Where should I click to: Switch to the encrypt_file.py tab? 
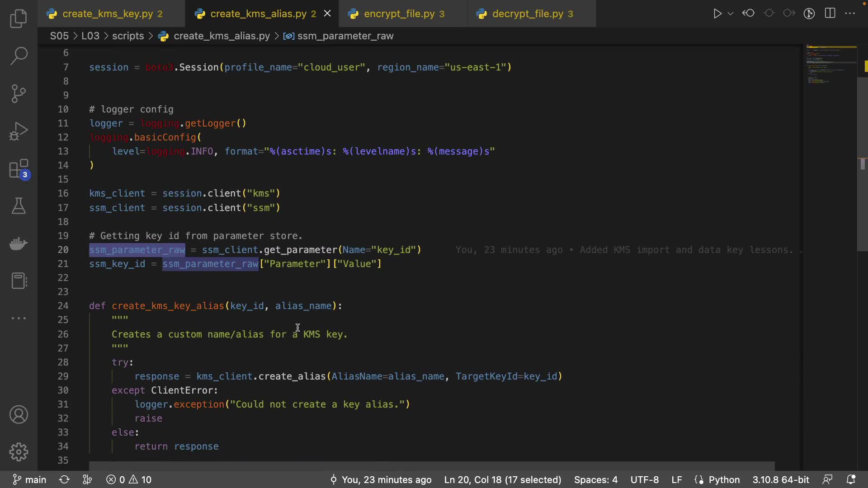pos(399,14)
